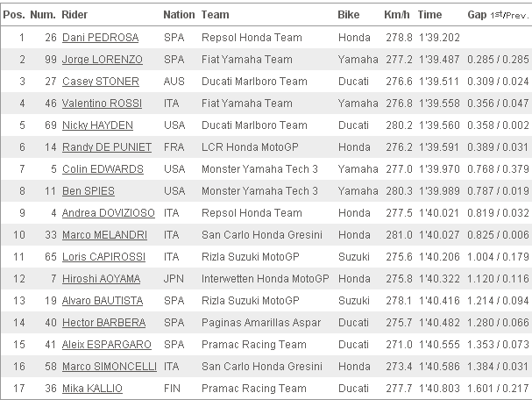Select Valentino ROSSI rider name

[x=102, y=104]
